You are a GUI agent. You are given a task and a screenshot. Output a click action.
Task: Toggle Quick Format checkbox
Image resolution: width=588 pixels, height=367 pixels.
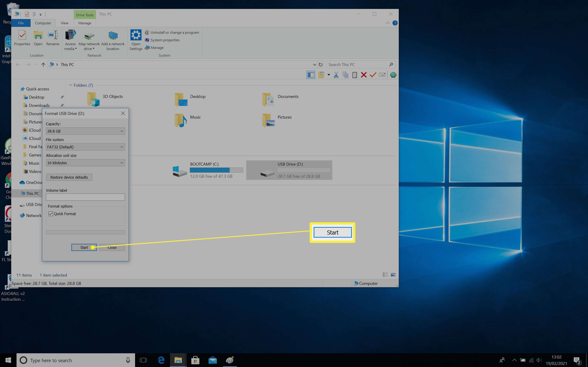(x=50, y=213)
